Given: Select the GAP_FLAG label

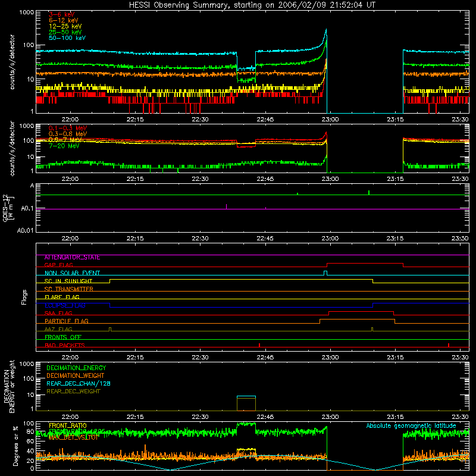Looking at the screenshot, I should coord(58,265).
